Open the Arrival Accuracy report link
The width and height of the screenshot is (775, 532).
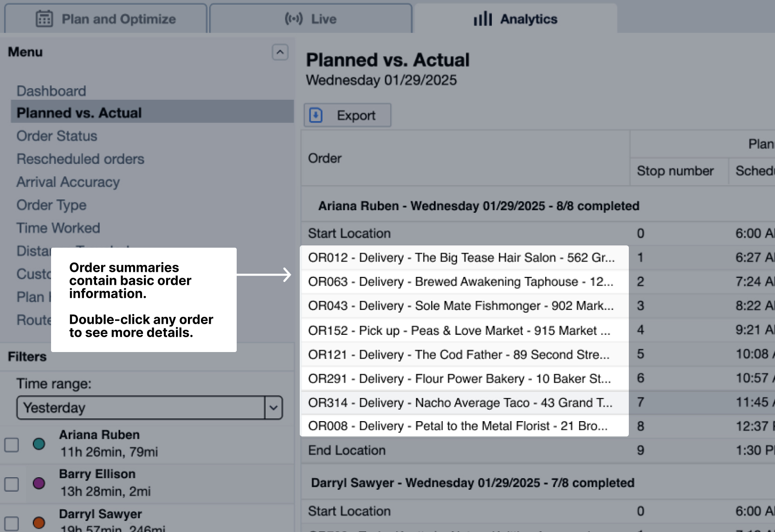[x=68, y=182]
